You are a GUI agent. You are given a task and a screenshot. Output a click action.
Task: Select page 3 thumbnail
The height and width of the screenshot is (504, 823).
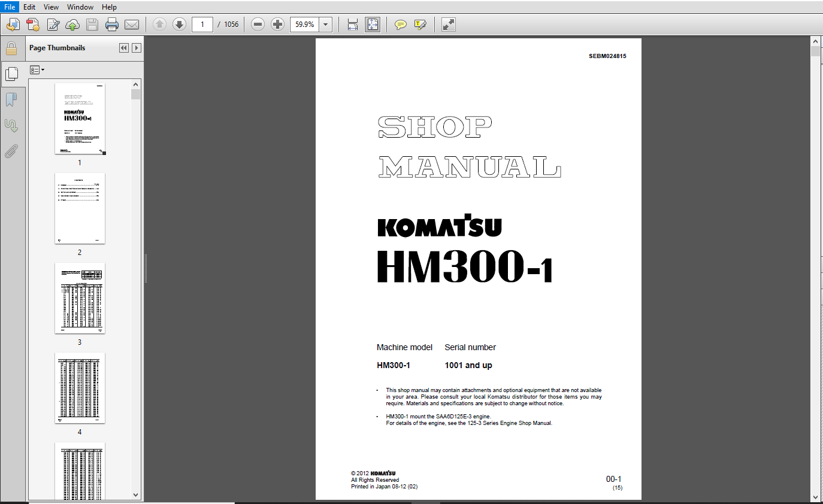[80, 298]
